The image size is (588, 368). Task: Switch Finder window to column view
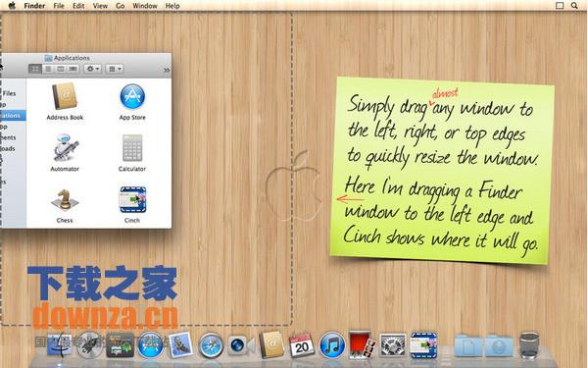(61, 69)
